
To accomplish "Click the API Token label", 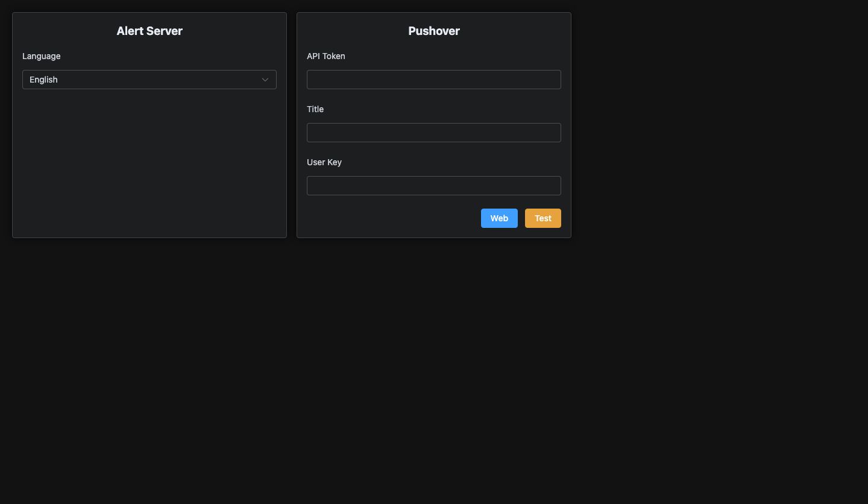I will pyautogui.click(x=326, y=56).
